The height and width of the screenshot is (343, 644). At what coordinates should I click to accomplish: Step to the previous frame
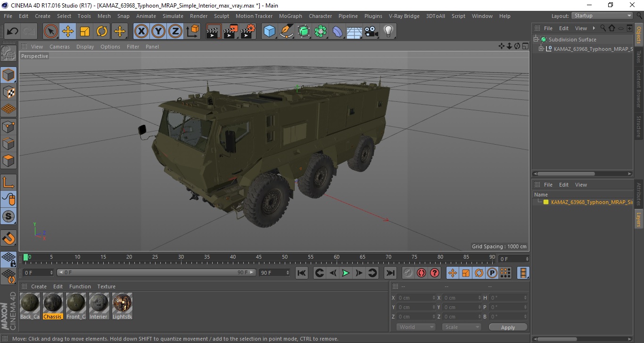[332, 273]
